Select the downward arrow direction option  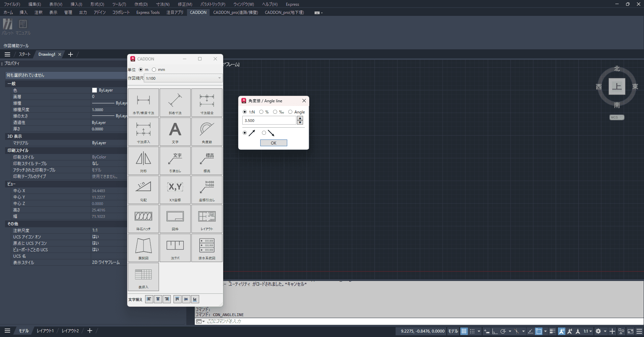tap(264, 133)
